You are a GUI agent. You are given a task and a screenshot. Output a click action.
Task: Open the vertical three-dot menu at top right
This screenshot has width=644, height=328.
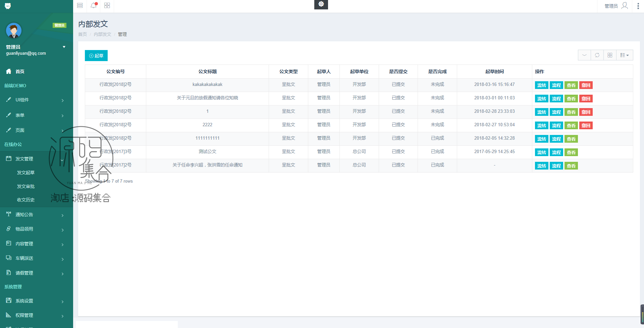[x=638, y=6]
